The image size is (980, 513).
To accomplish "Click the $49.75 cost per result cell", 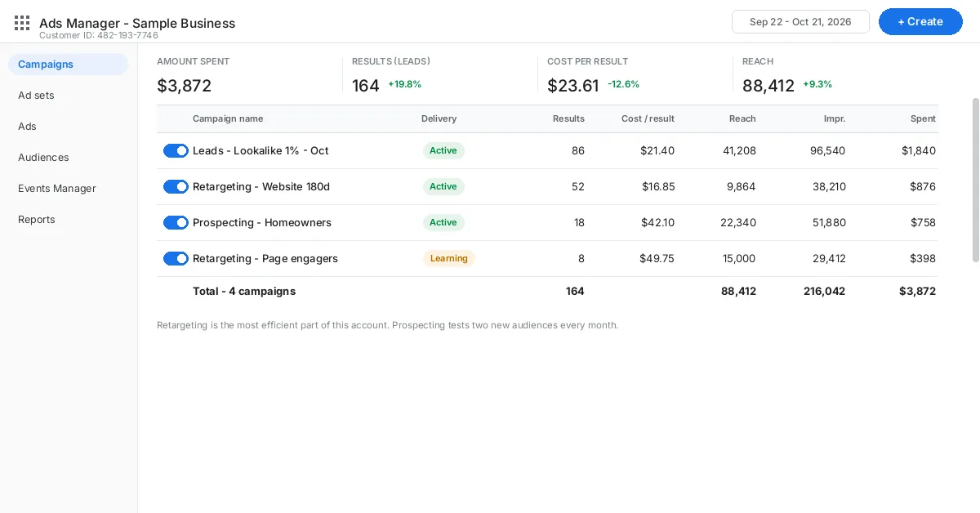I will point(657,259).
